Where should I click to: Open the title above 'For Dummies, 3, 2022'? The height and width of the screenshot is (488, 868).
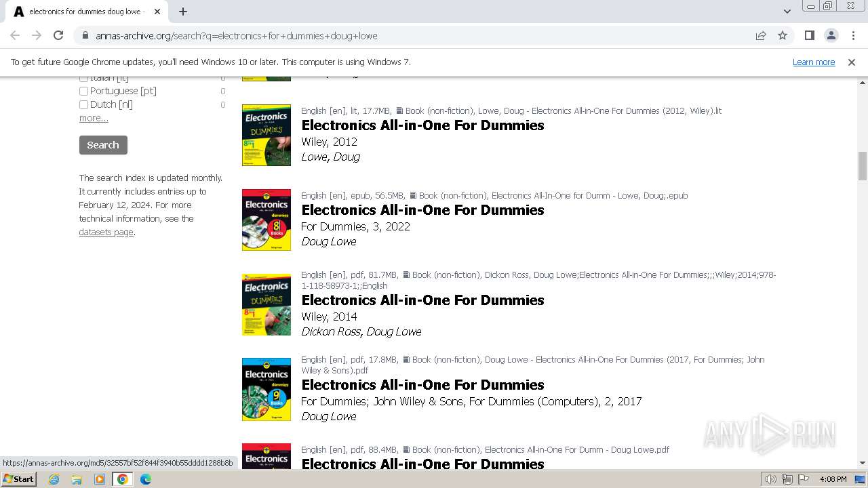pyautogui.click(x=422, y=210)
